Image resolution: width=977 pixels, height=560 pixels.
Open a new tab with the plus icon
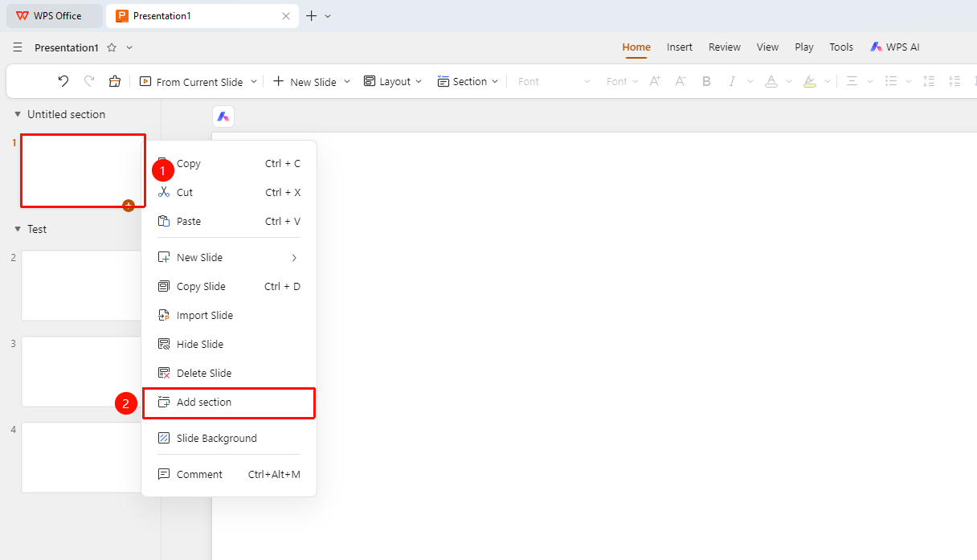click(312, 15)
